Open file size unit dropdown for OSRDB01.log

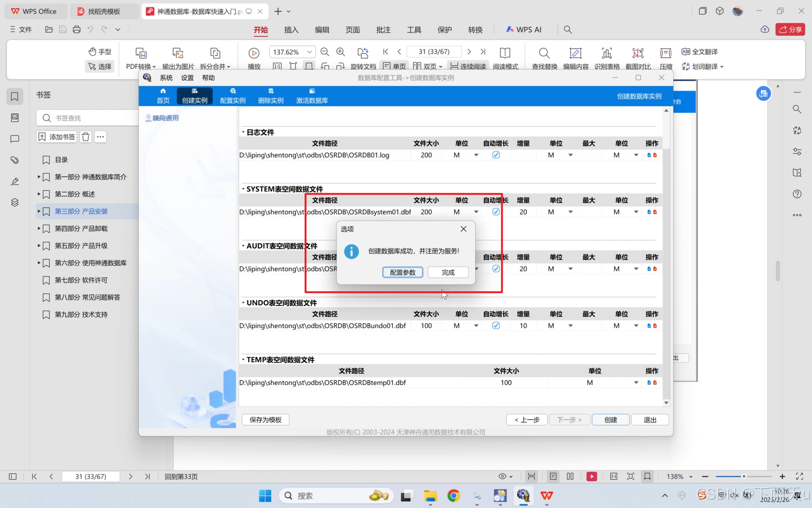pyautogui.click(x=476, y=155)
